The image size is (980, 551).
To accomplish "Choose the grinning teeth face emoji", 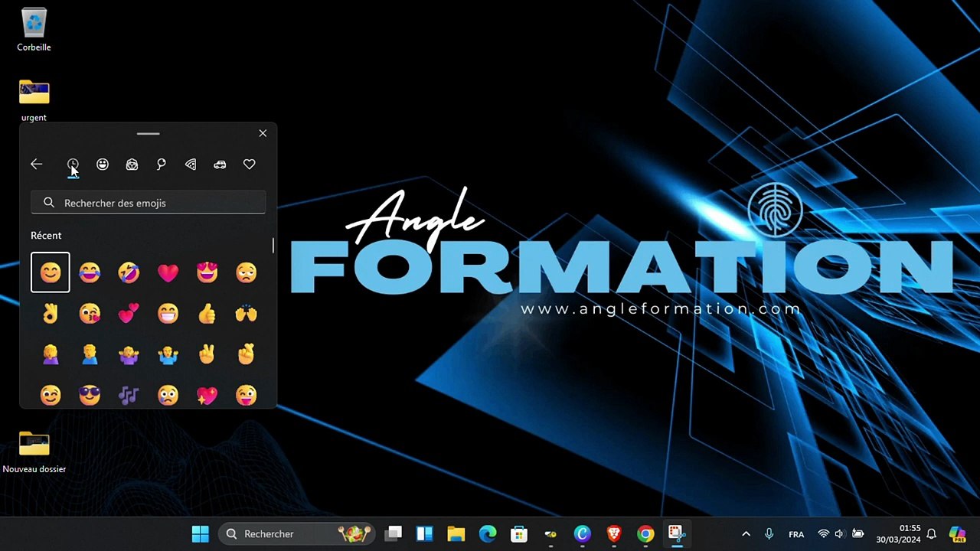I will tap(168, 313).
